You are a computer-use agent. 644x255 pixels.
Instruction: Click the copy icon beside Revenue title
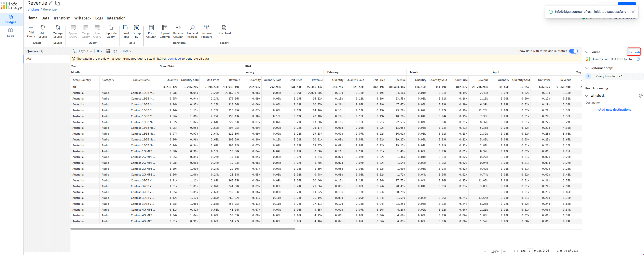tap(57, 3)
